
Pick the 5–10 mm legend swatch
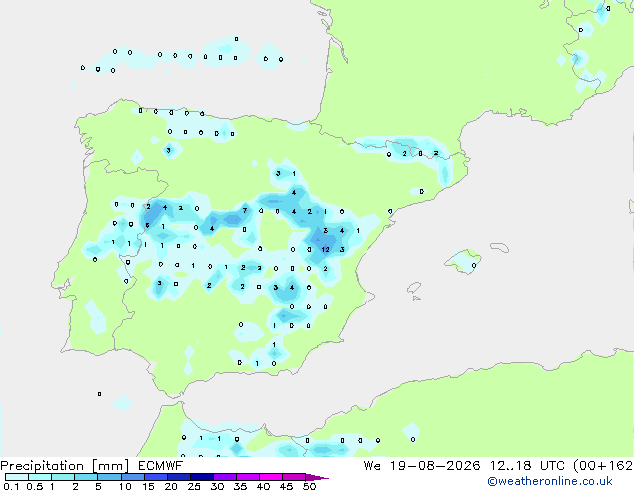click(x=109, y=477)
